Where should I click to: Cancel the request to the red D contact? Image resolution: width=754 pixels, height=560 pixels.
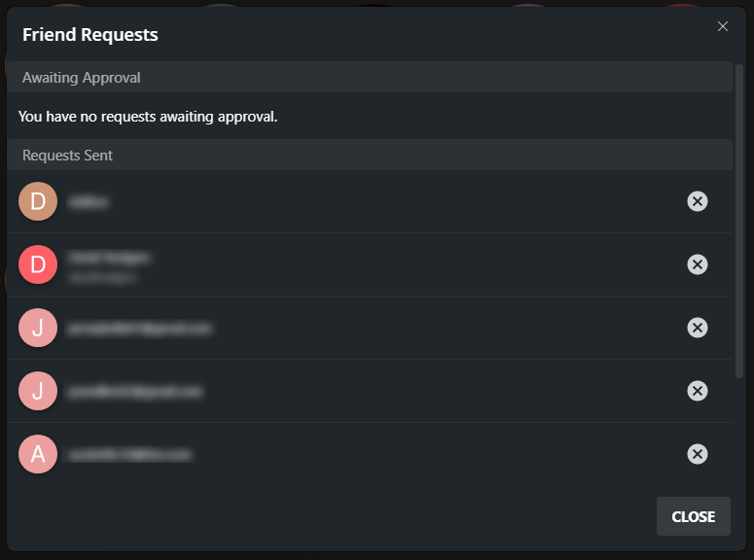tap(698, 264)
